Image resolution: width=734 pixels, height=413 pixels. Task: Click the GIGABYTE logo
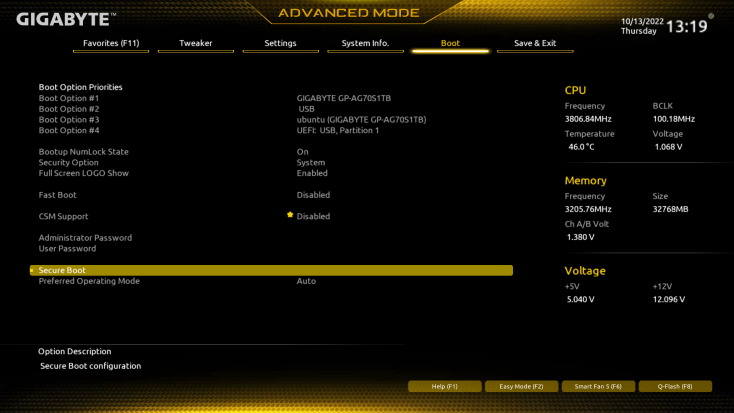coord(66,19)
